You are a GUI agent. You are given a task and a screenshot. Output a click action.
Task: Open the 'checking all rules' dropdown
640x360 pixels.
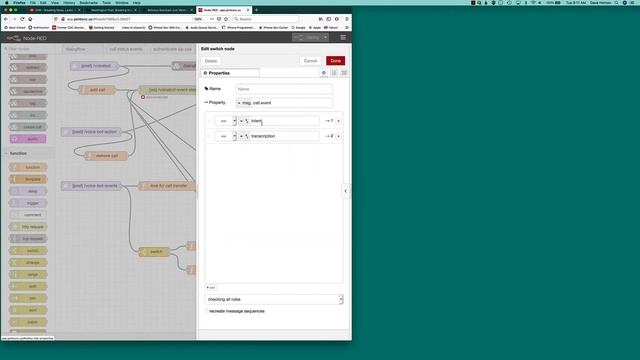(x=274, y=299)
